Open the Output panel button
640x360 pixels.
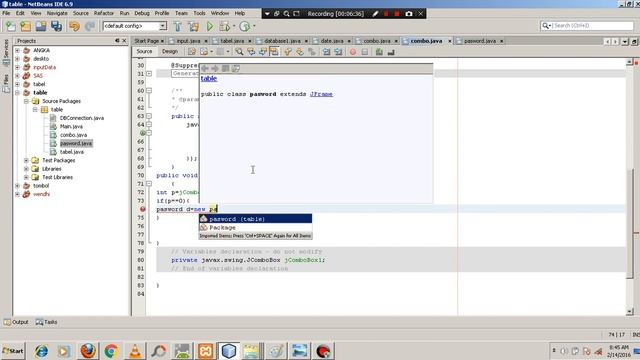tap(16, 322)
